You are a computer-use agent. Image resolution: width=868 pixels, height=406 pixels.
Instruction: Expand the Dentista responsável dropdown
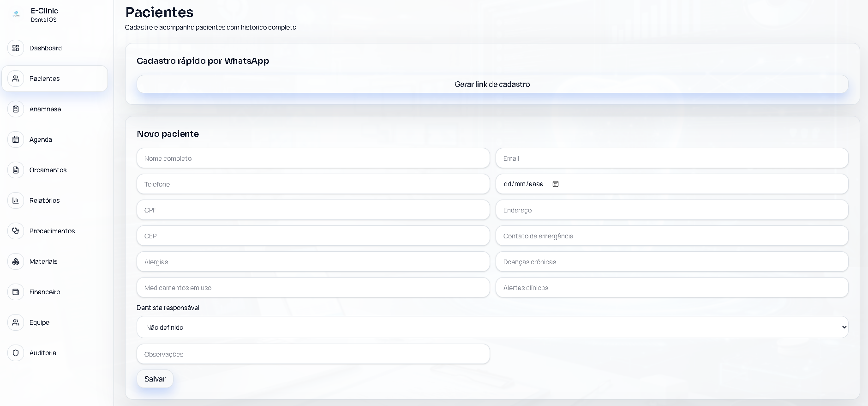492,327
